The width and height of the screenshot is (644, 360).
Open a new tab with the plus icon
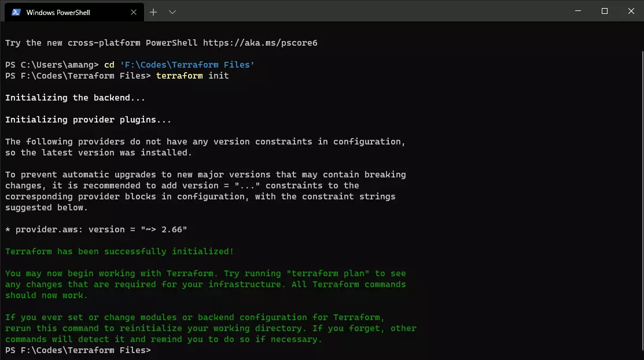[153, 12]
